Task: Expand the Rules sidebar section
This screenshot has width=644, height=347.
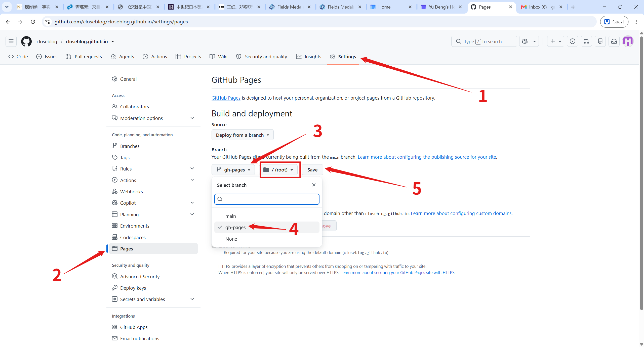Action: (x=153, y=169)
